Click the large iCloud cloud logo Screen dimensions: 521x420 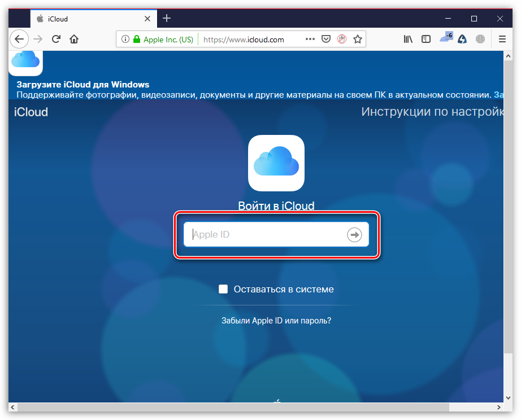point(276,163)
